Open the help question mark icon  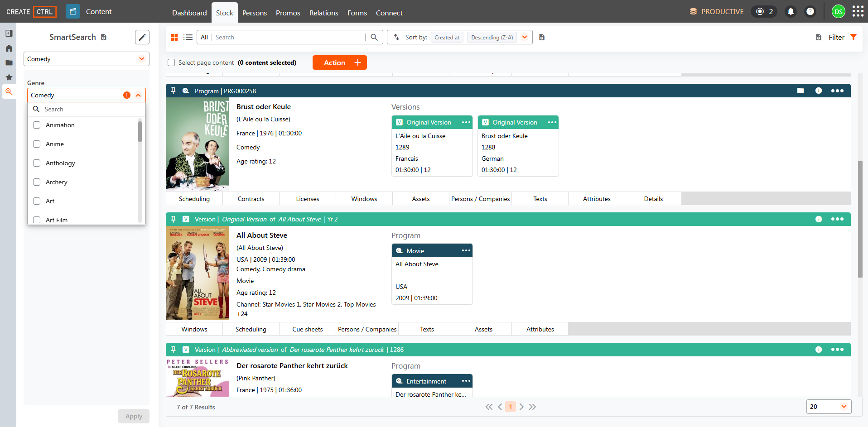point(810,11)
